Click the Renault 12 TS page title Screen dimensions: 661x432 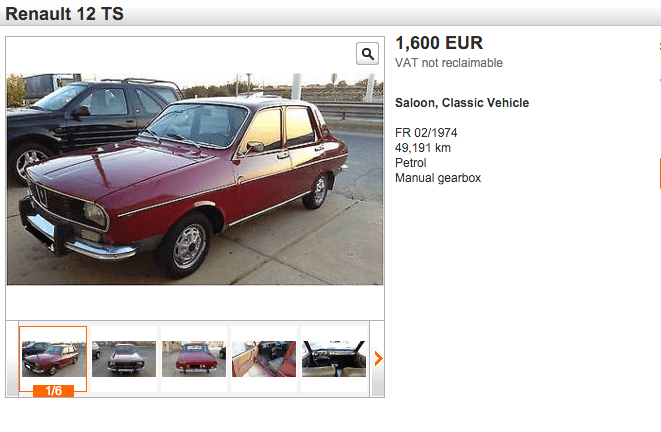[64, 13]
